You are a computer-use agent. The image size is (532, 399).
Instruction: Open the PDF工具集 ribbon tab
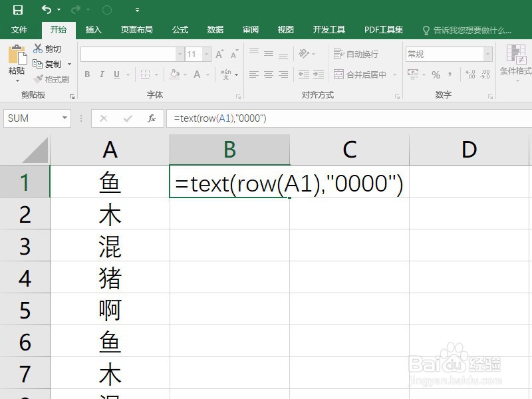384,30
